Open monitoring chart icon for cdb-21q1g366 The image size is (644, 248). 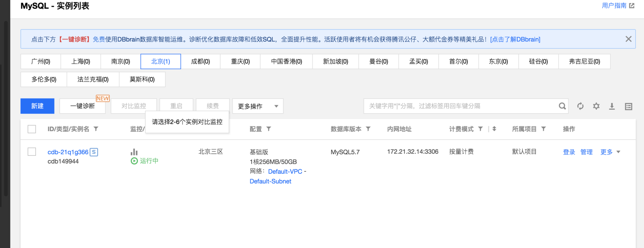(134, 152)
